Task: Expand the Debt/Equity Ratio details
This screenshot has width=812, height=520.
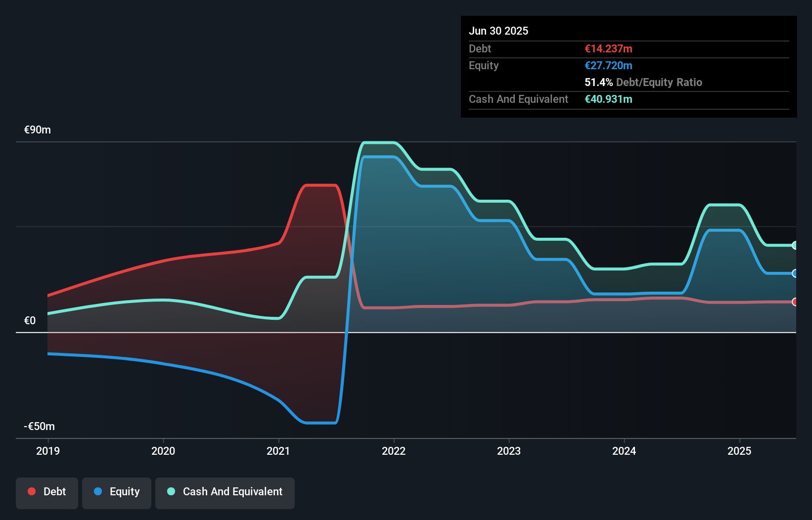Action: [x=643, y=82]
